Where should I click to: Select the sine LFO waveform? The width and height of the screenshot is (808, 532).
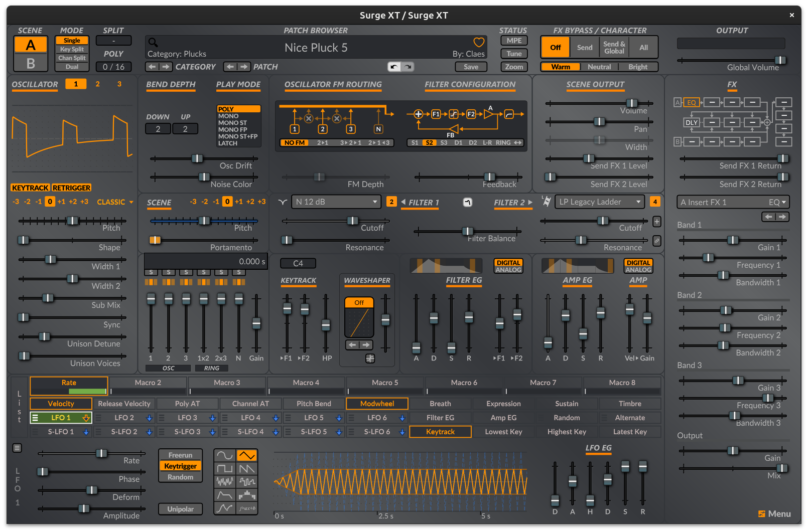pos(225,455)
